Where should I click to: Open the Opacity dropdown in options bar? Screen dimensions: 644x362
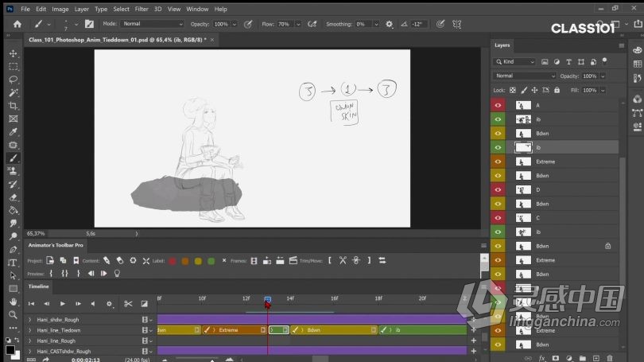(235, 24)
